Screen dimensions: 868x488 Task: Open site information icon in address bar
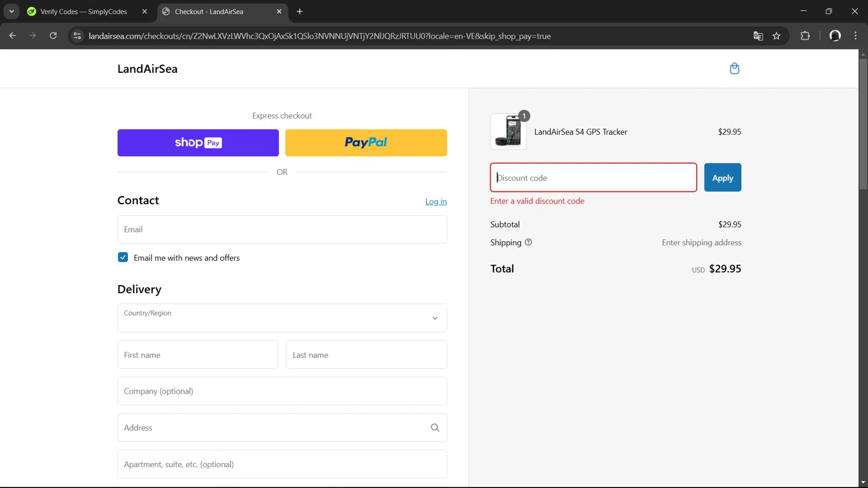click(x=78, y=36)
